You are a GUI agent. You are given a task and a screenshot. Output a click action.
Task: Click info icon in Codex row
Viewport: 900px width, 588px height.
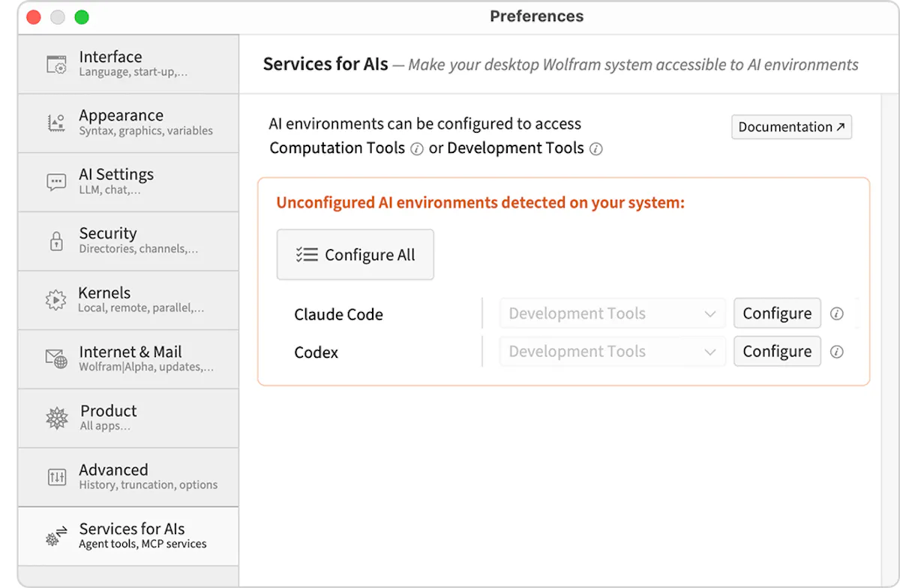pyautogui.click(x=837, y=352)
